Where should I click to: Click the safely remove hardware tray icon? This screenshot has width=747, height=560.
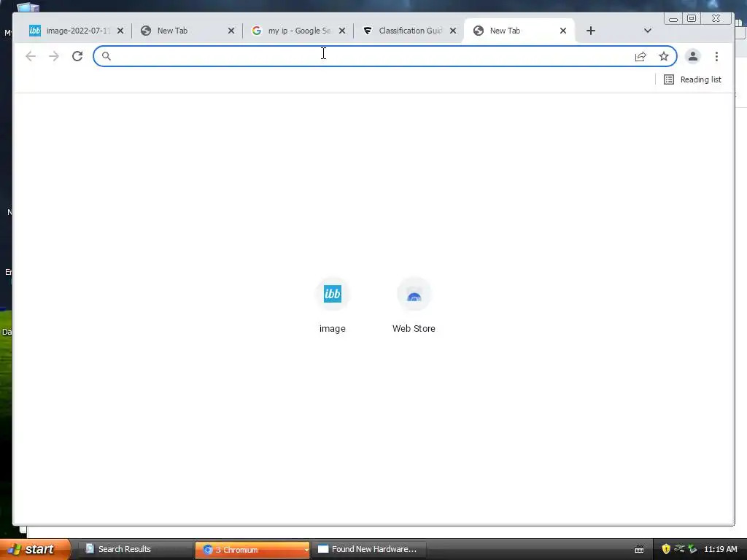tap(692, 549)
